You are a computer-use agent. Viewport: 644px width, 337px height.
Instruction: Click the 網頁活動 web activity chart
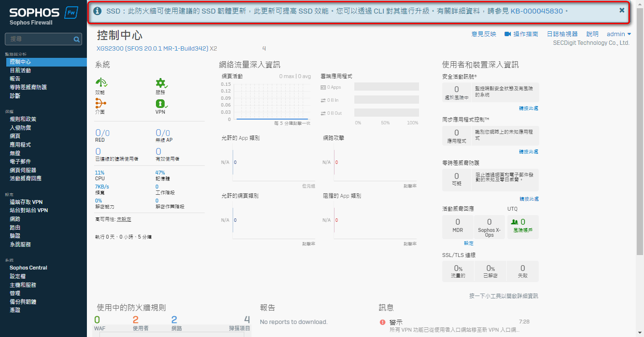(271, 101)
